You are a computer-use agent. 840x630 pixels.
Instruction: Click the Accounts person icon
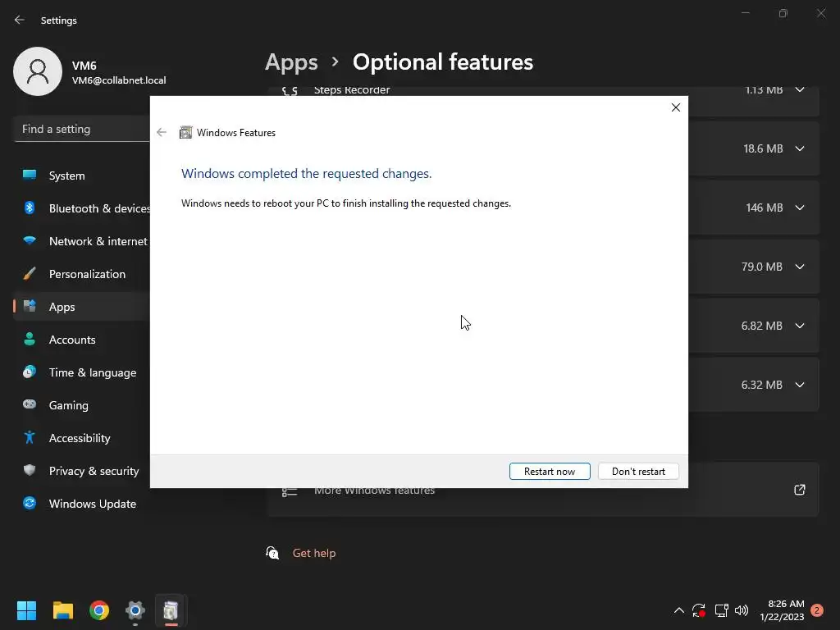(30, 339)
